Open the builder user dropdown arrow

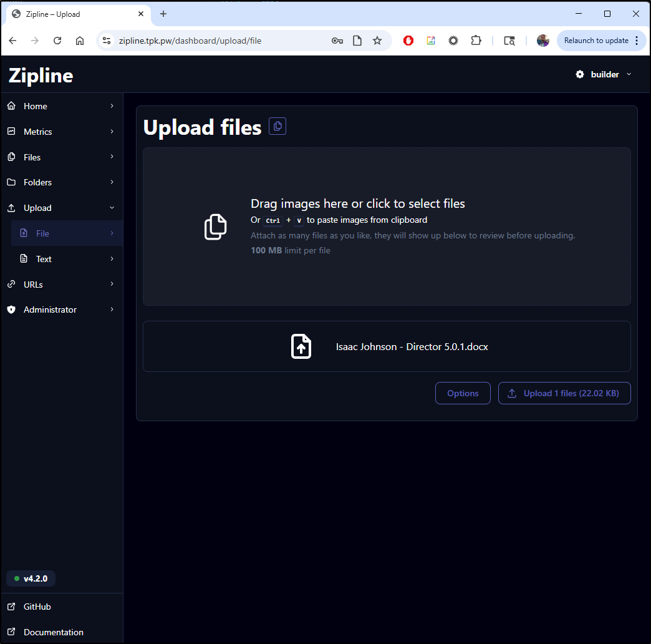pos(629,74)
